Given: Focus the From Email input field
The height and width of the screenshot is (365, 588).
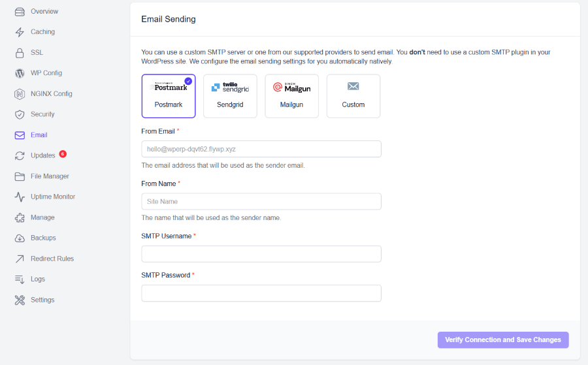Looking at the screenshot, I should click(261, 149).
